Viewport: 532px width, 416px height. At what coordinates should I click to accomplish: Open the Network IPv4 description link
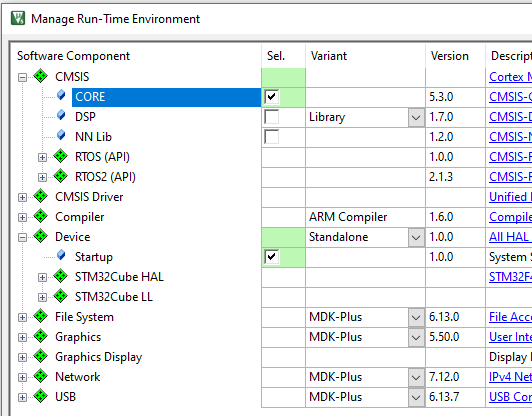[510, 377]
